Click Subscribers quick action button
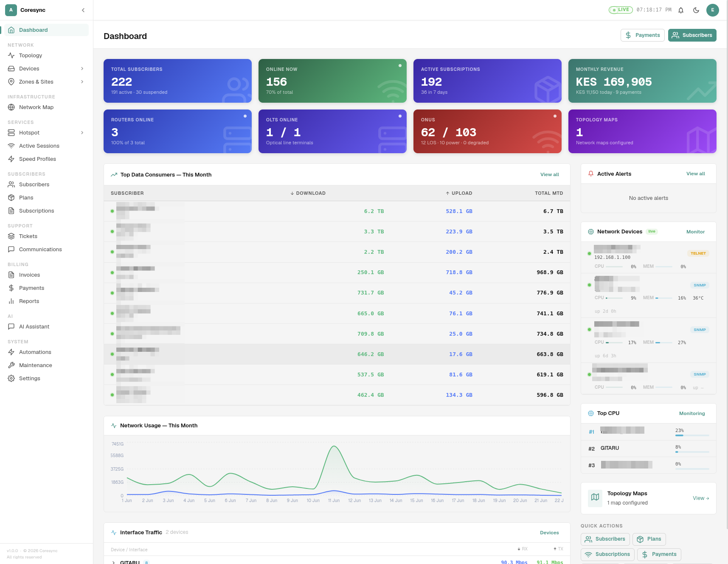The width and height of the screenshot is (728, 564). [x=605, y=539]
